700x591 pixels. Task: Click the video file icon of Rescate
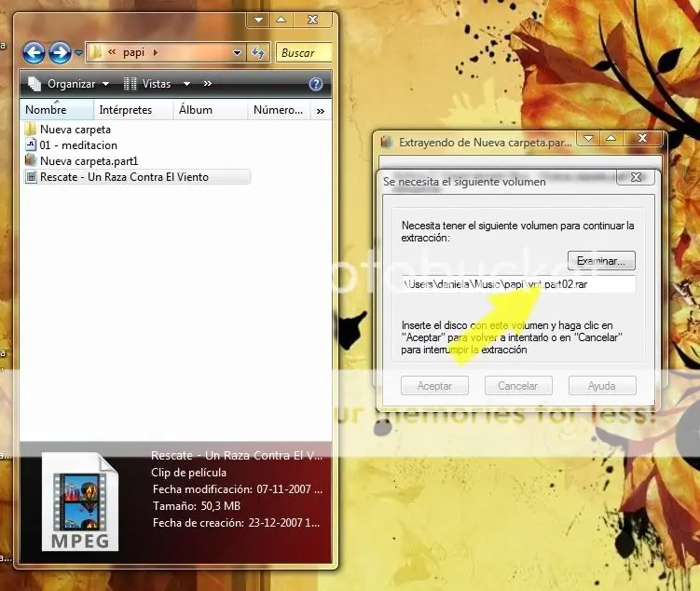(31, 177)
